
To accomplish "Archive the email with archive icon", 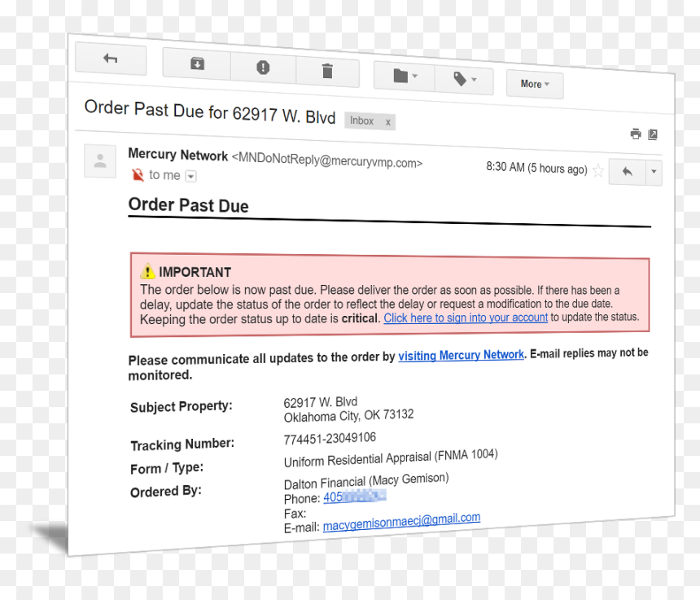I will (x=197, y=64).
